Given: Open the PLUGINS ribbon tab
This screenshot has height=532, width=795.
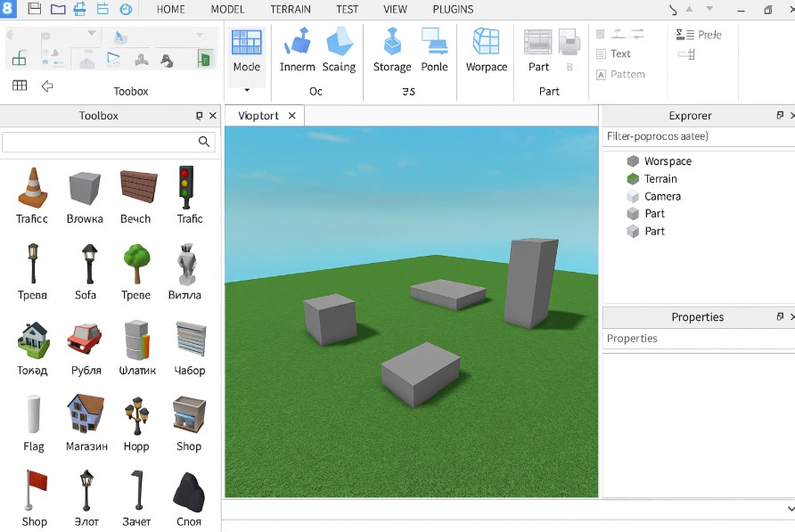Looking at the screenshot, I should click(x=453, y=10).
